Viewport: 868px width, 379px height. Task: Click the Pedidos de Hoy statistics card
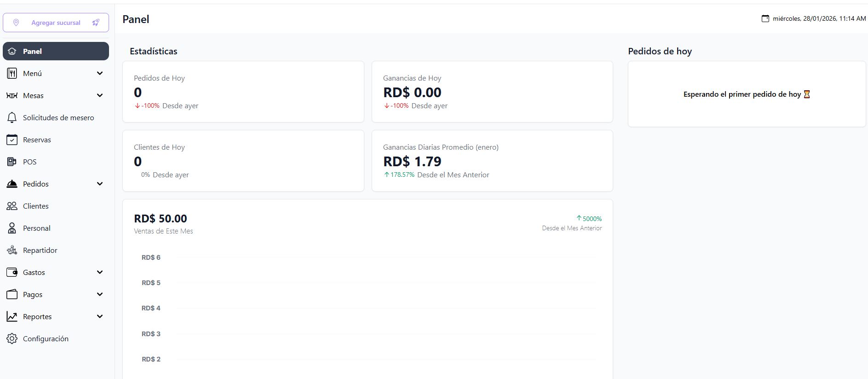pyautogui.click(x=243, y=92)
